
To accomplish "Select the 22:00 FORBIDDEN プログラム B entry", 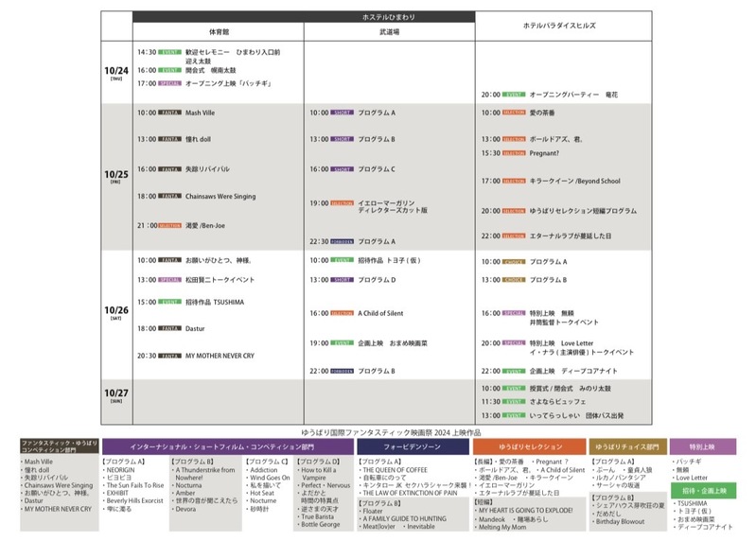I will coord(352,372).
